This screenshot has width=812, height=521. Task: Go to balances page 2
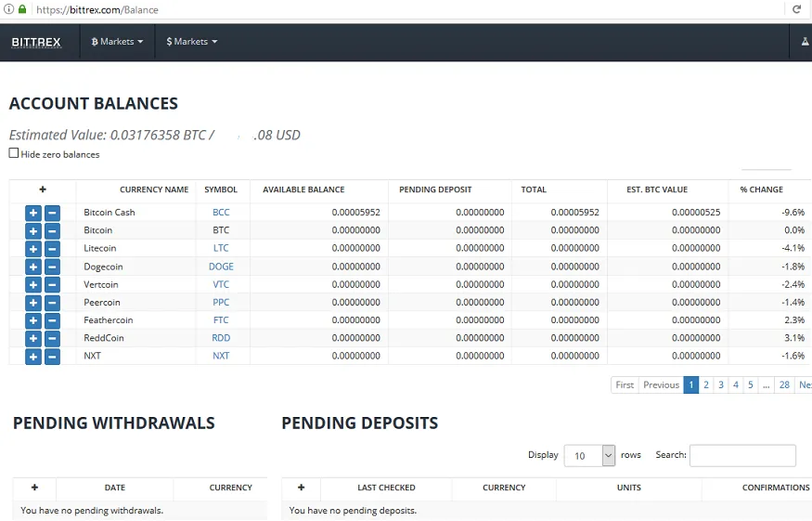(x=706, y=384)
